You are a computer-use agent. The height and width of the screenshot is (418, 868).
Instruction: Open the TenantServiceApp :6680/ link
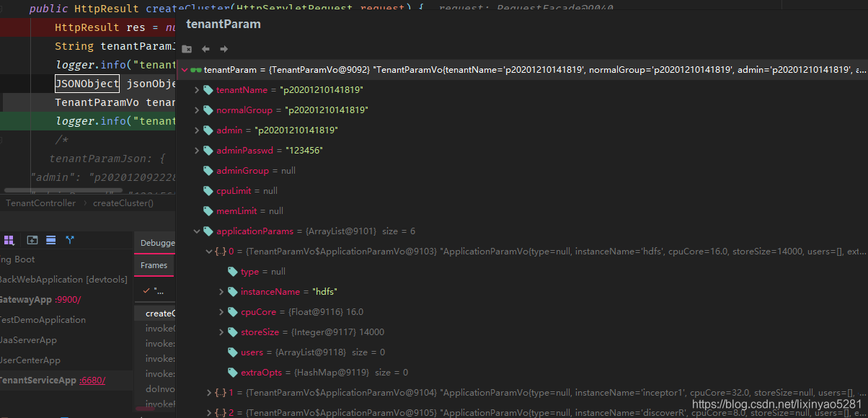click(92, 380)
